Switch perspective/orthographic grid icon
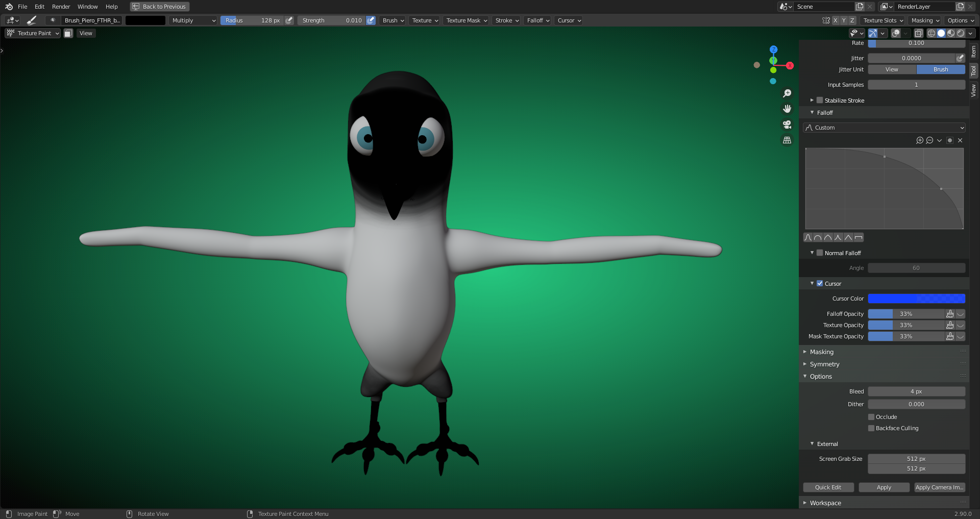Screen dimensions: 980x519 point(787,140)
